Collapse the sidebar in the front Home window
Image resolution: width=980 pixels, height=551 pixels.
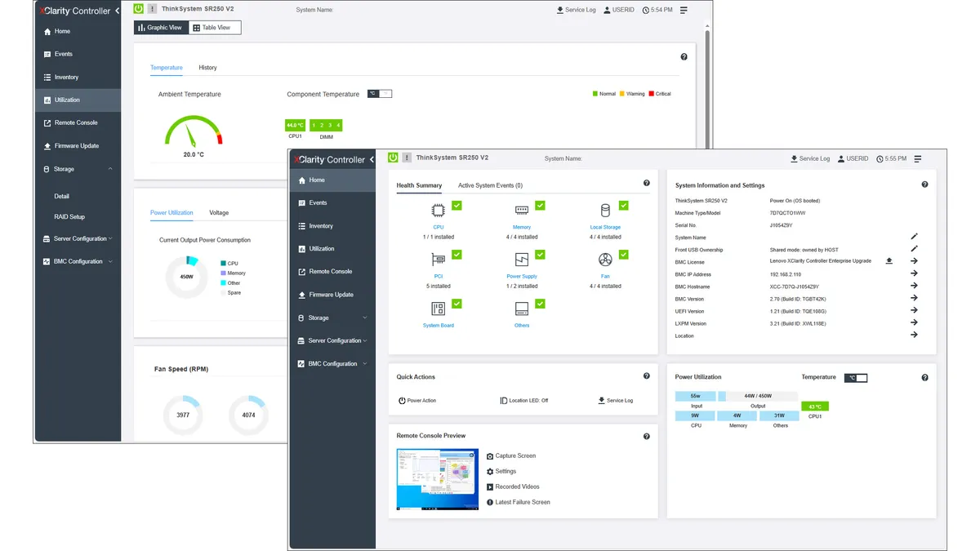coord(372,159)
